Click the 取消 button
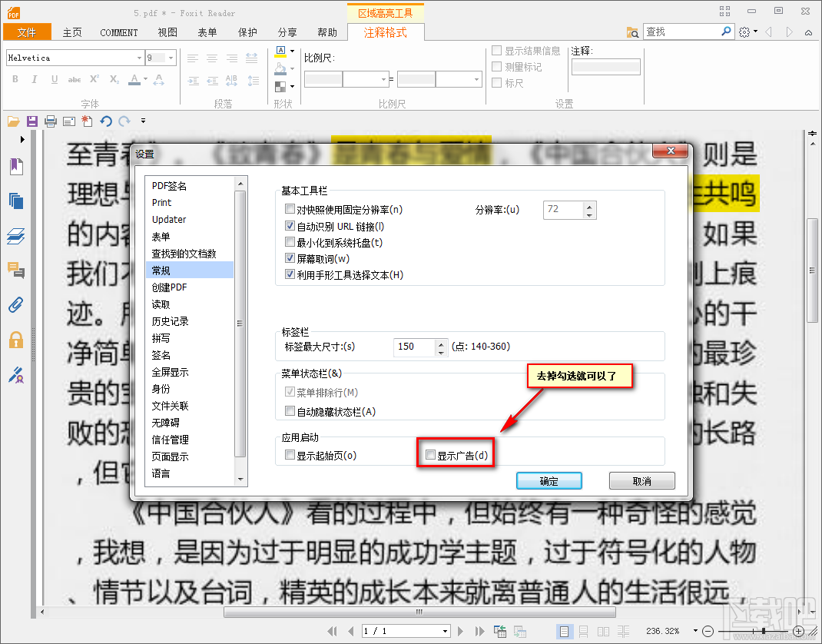822x644 pixels. pyautogui.click(x=642, y=480)
